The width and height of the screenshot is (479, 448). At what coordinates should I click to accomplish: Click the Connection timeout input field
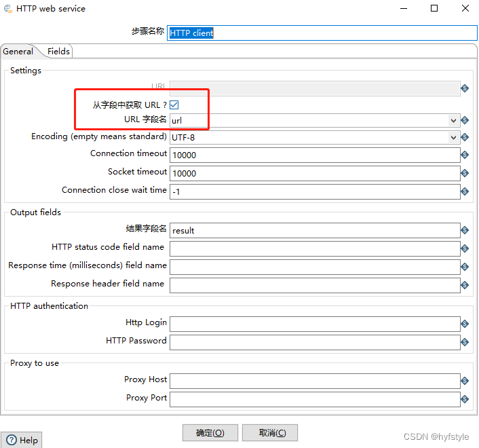(315, 155)
